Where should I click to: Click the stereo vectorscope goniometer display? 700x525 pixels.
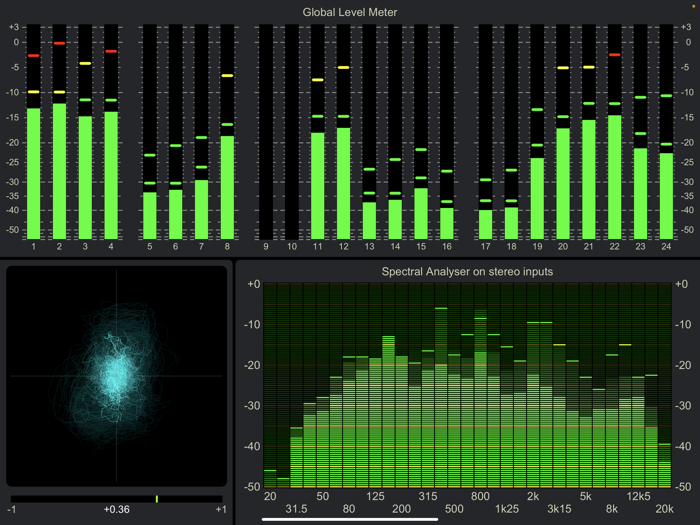click(x=117, y=376)
